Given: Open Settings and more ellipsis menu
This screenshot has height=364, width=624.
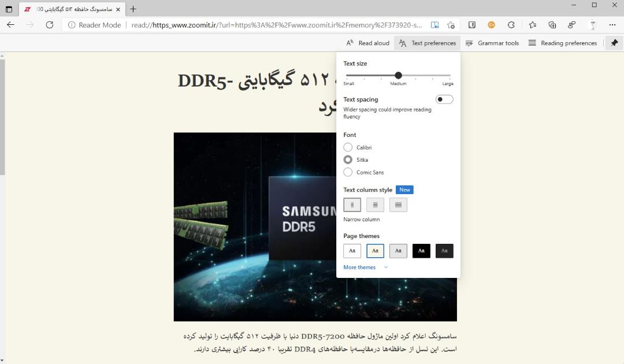Looking at the screenshot, I should click(612, 25).
